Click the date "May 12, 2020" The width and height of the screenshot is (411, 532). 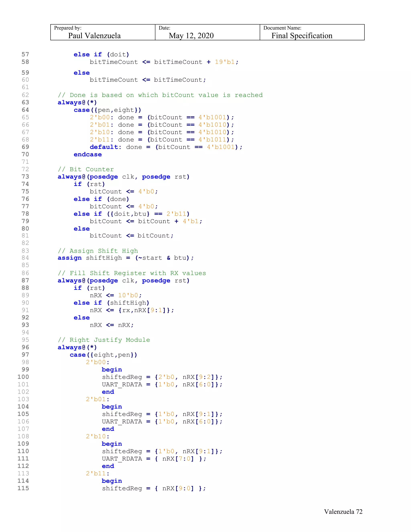pyautogui.click(x=191, y=36)
